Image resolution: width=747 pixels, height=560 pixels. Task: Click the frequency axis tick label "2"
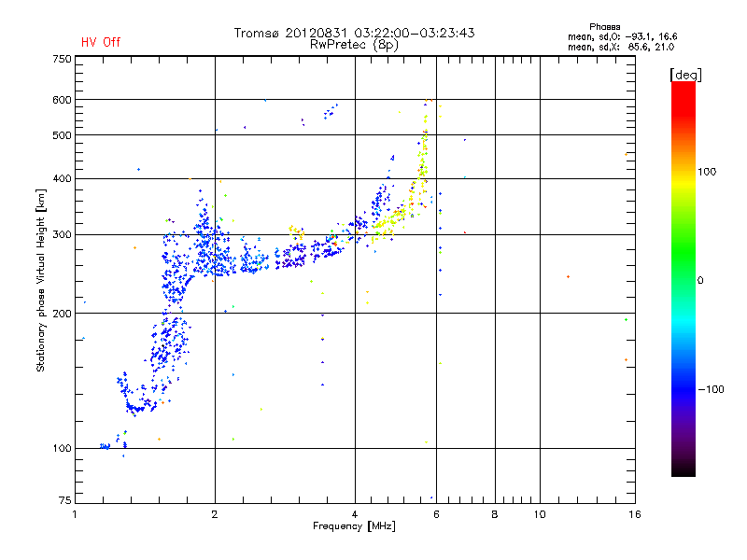point(215,514)
